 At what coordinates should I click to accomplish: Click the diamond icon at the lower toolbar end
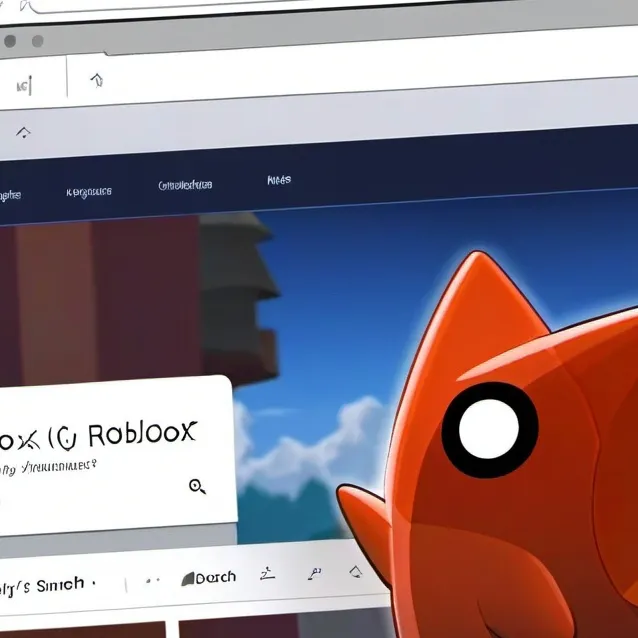355,572
